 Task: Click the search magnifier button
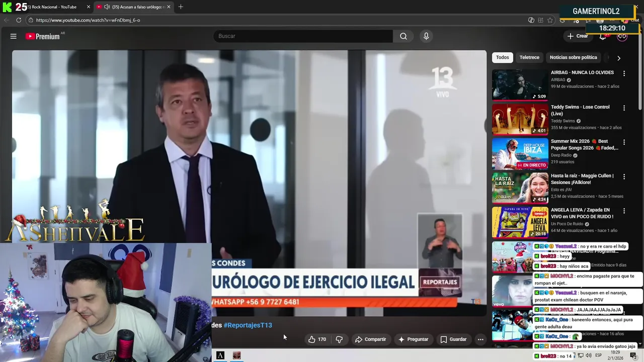click(404, 36)
